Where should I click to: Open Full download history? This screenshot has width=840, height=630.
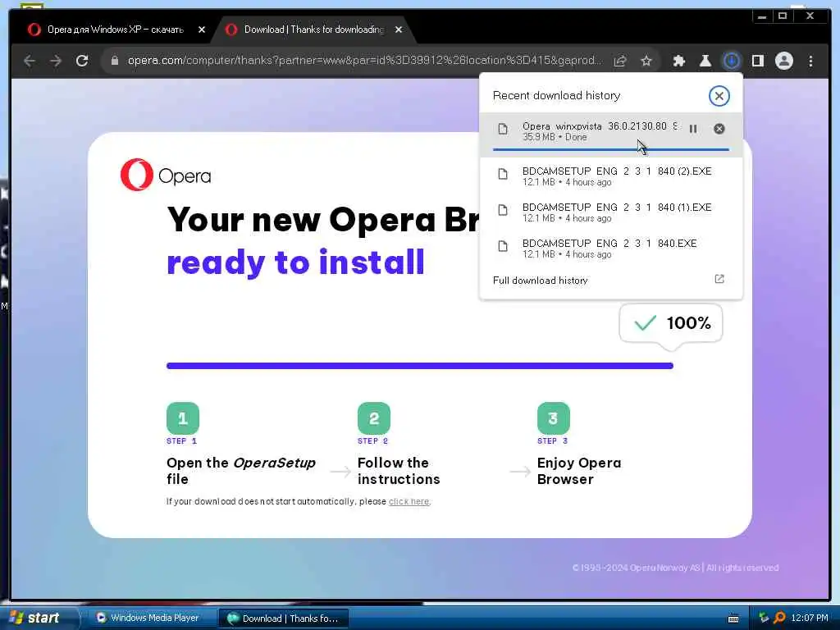pyautogui.click(x=610, y=281)
